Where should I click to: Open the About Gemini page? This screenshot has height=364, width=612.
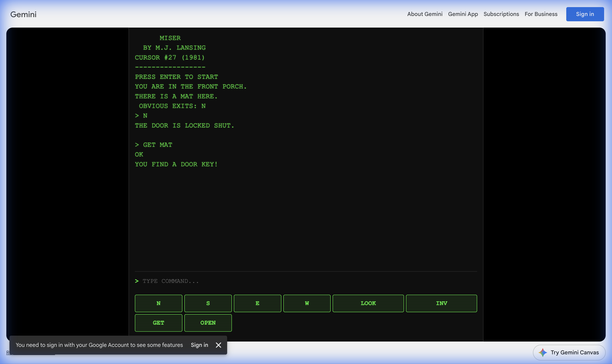click(425, 14)
